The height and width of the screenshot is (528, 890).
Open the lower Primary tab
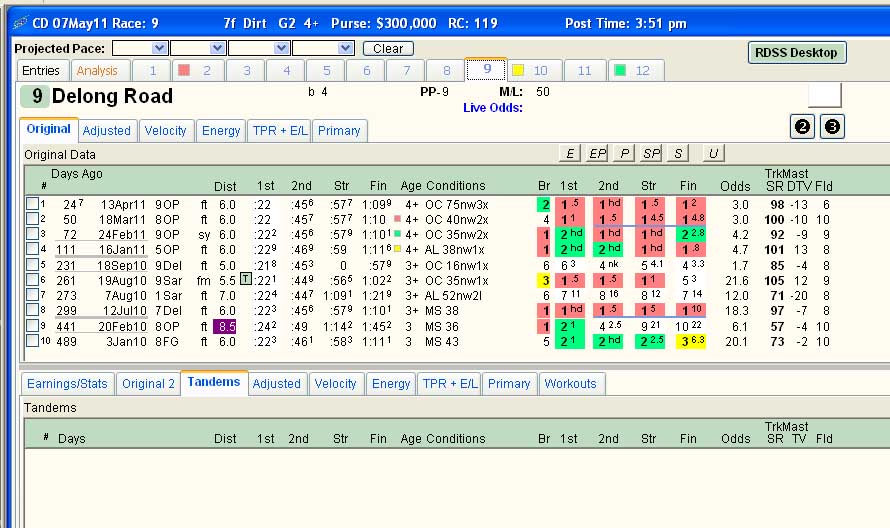coord(509,384)
